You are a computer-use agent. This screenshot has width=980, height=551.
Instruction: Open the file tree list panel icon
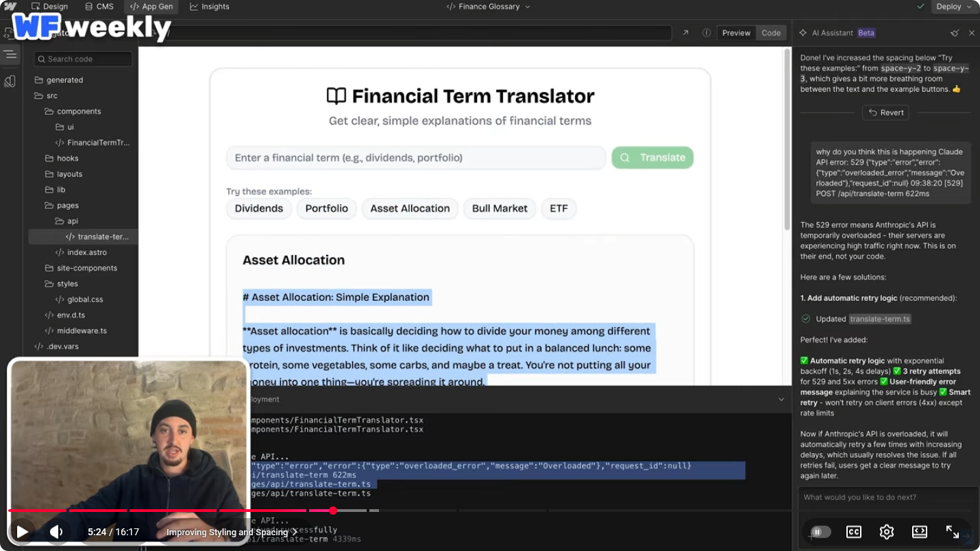10,55
